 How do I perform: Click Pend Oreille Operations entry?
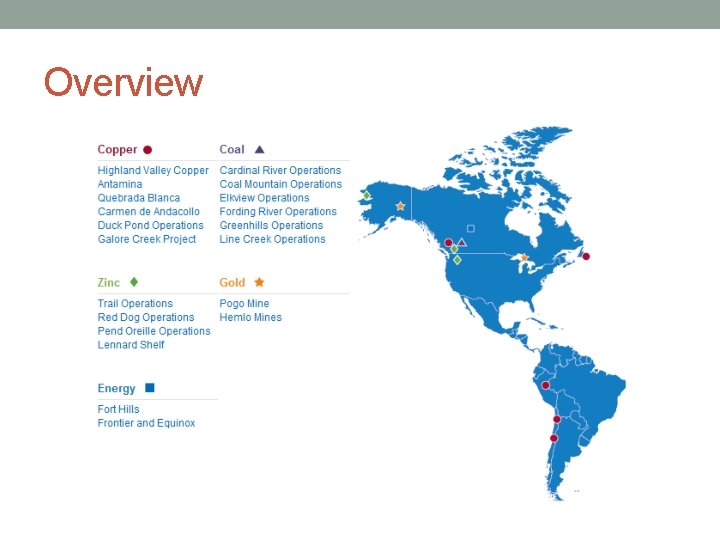(154, 331)
